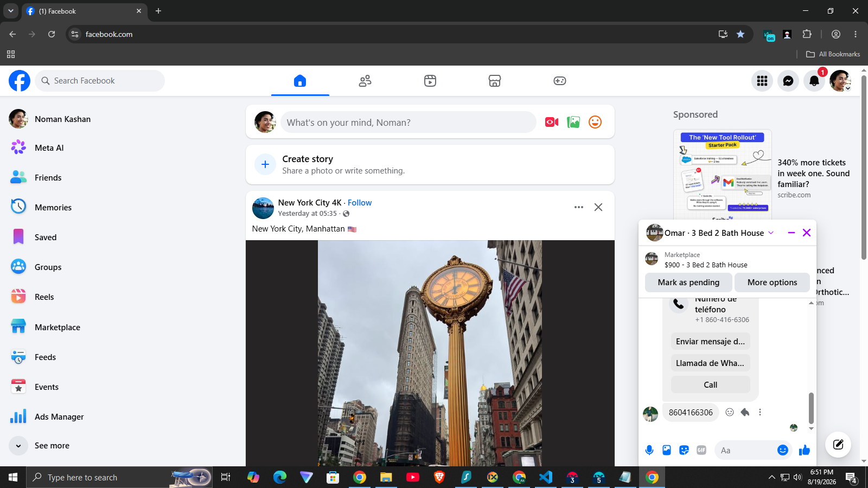Screen dimensions: 868x488
Task: Open the Marketplace tab in top navigation
Action: click(495, 81)
